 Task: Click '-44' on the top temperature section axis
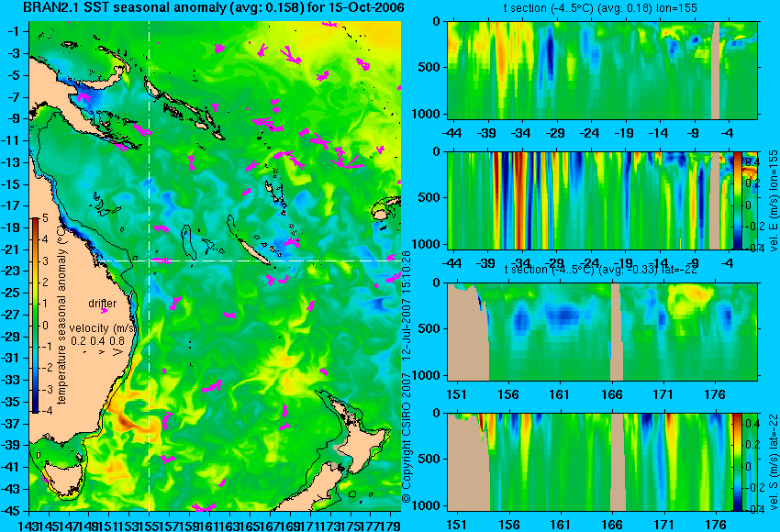point(451,133)
